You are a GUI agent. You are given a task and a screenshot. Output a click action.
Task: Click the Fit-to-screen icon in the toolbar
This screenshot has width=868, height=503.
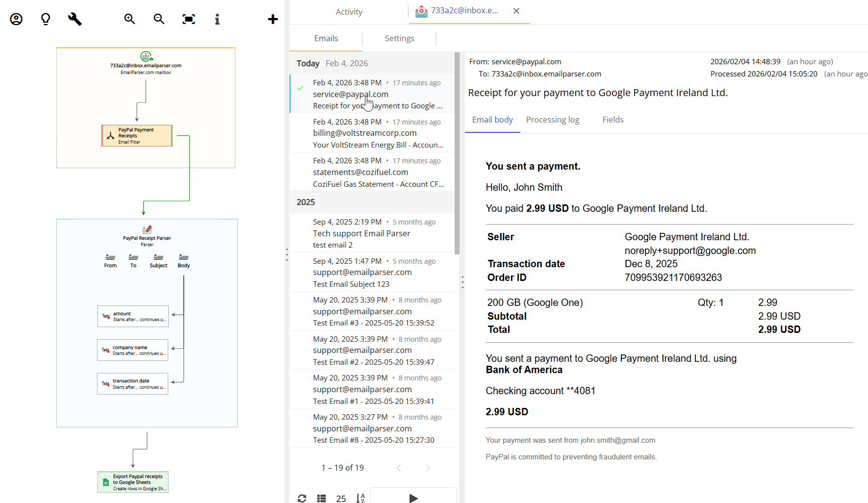pos(188,19)
